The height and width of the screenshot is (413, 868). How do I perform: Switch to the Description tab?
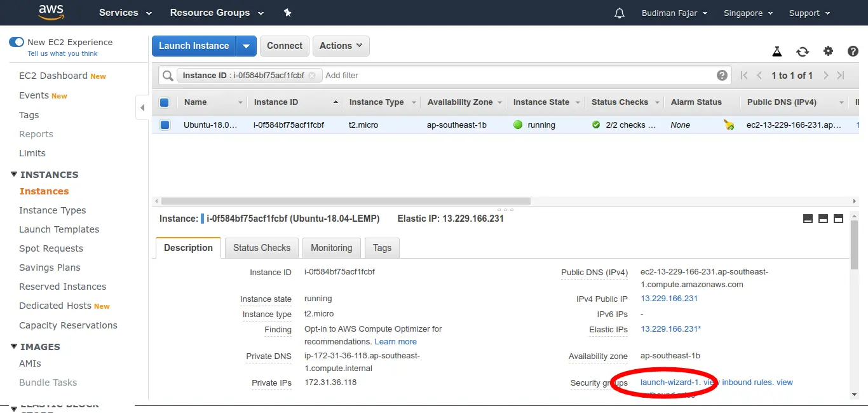point(188,248)
